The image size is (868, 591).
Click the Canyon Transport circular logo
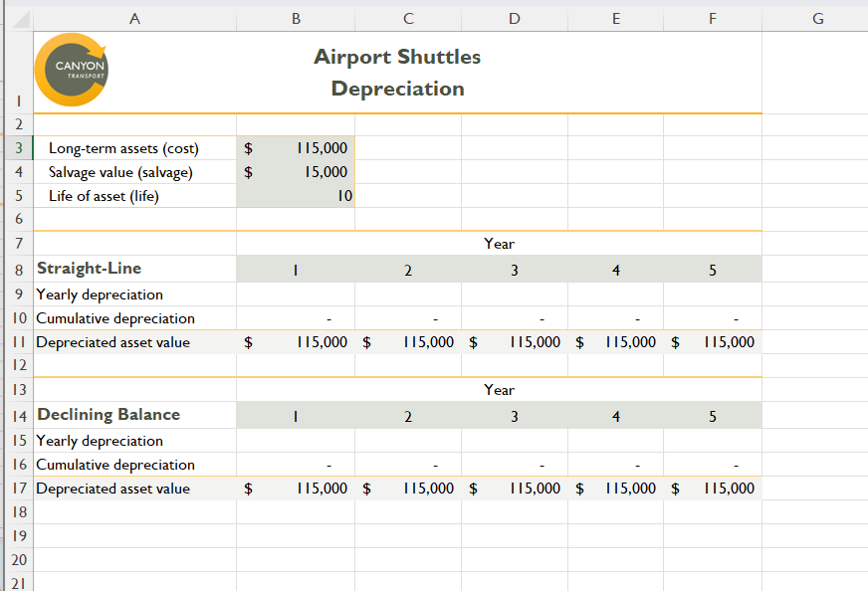(71, 71)
